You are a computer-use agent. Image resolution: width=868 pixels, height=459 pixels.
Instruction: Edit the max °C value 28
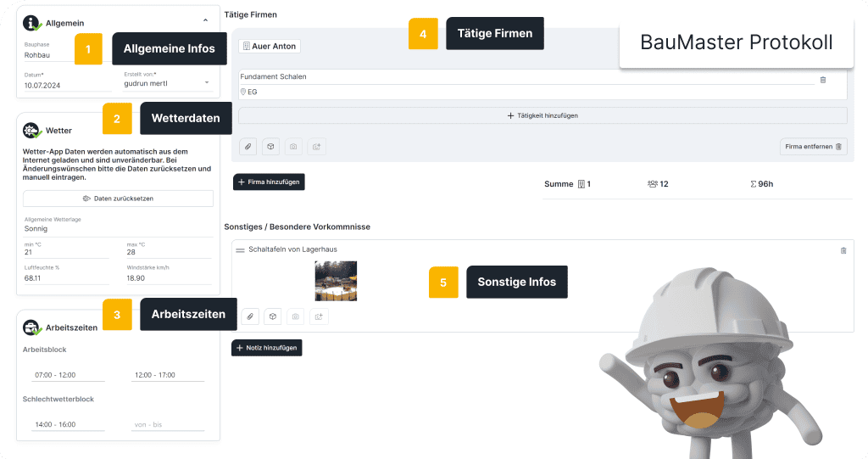coord(169,252)
